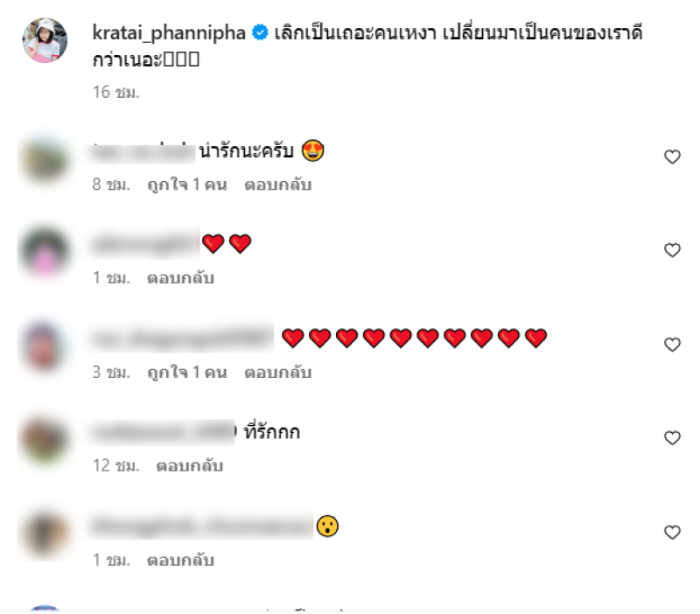This screenshot has width=700, height=614.
Task: Reply to the น่ารักนะครับ comment
Action: [x=277, y=185]
